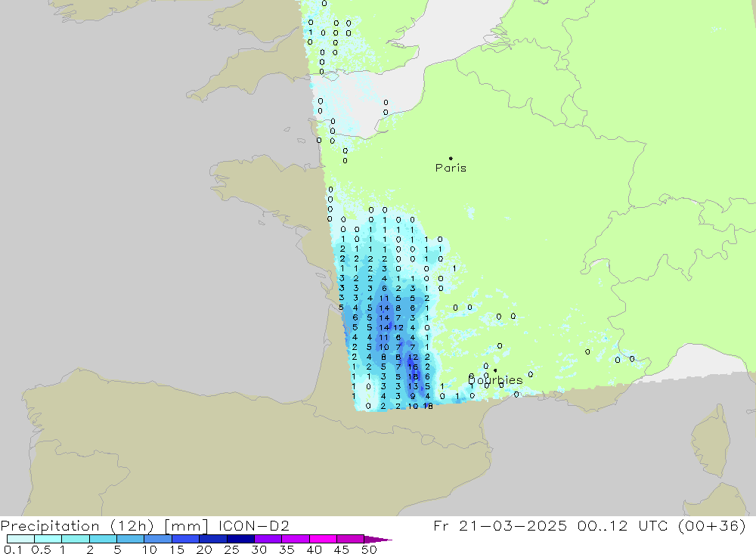
Task: Click the 2–5 mm legend swatch
Action: pos(103,539)
